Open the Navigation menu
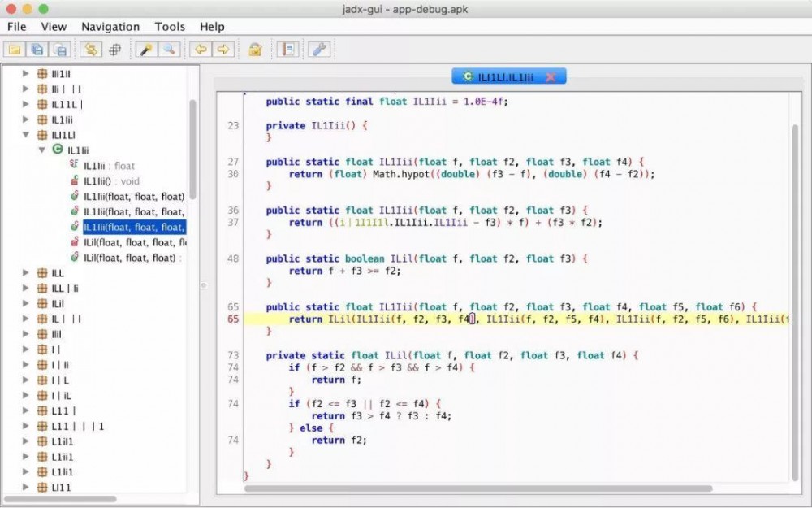The image size is (812, 508). coord(110,27)
